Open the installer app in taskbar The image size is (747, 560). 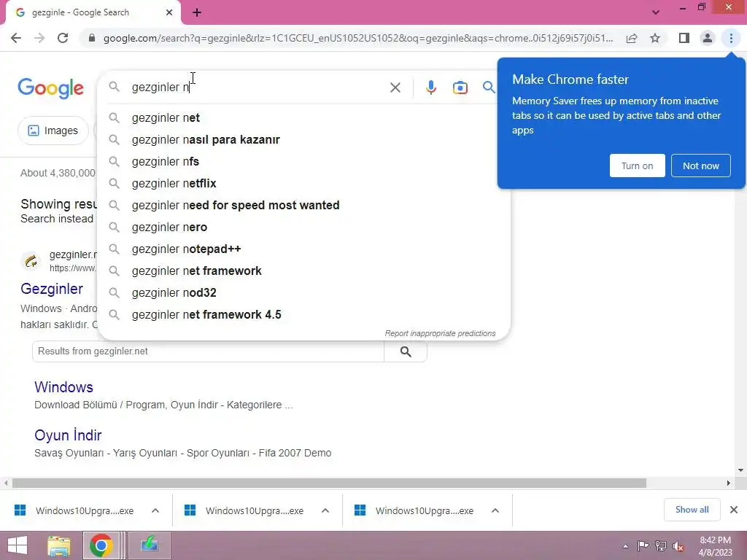coord(150,545)
